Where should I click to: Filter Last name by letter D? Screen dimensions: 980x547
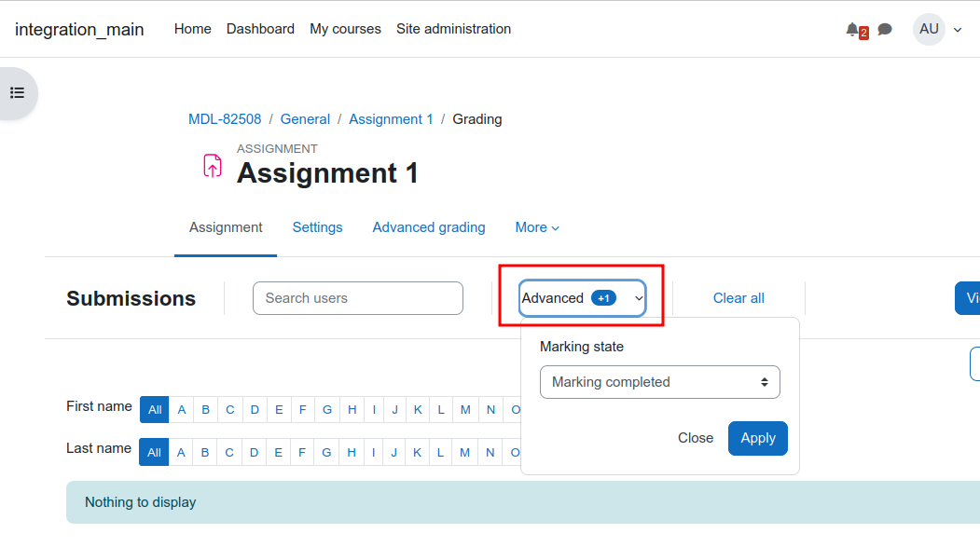pos(254,452)
